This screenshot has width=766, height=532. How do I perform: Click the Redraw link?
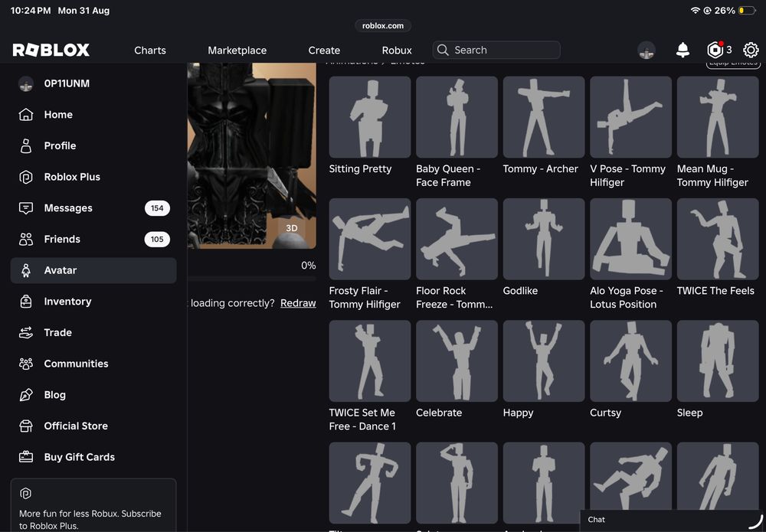coord(298,303)
